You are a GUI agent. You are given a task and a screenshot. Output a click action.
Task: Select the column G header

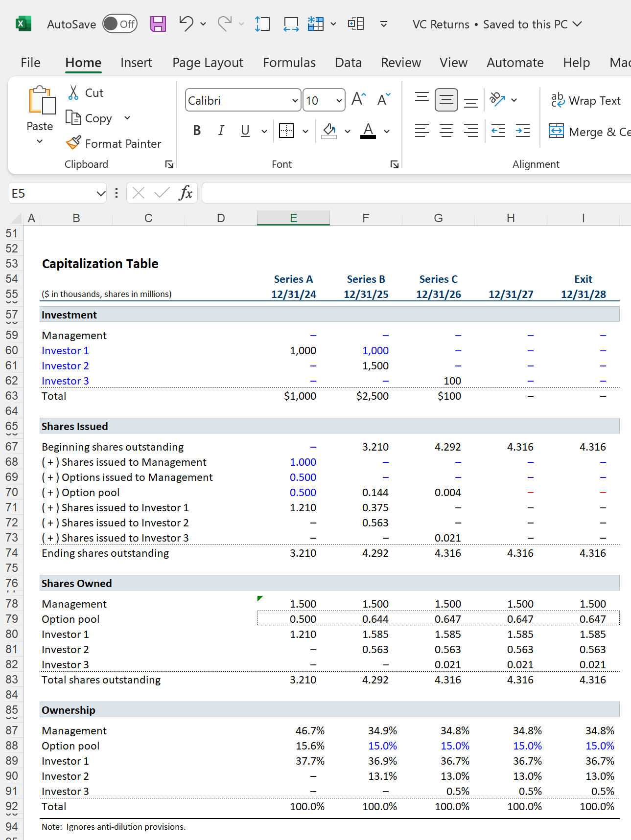438,218
